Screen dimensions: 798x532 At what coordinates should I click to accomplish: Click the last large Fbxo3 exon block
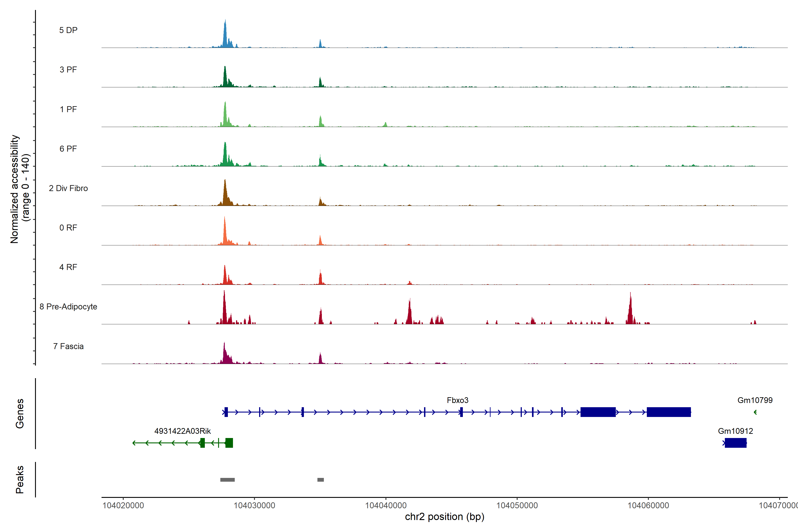coord(668,412)
